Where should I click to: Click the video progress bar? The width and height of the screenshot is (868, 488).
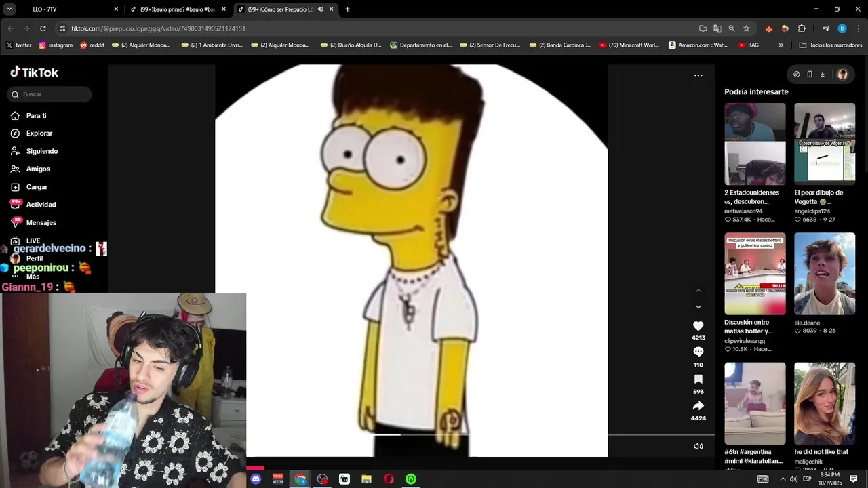[481, 434]
